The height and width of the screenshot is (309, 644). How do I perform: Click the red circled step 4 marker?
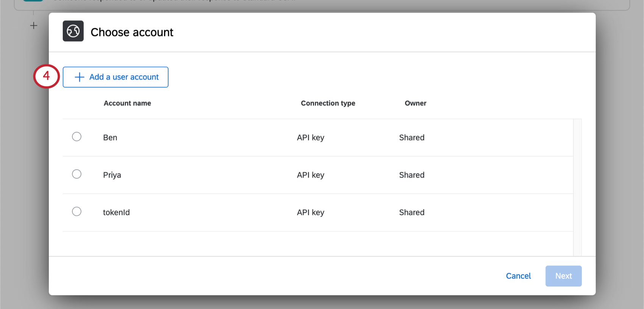tap(46, 76)
